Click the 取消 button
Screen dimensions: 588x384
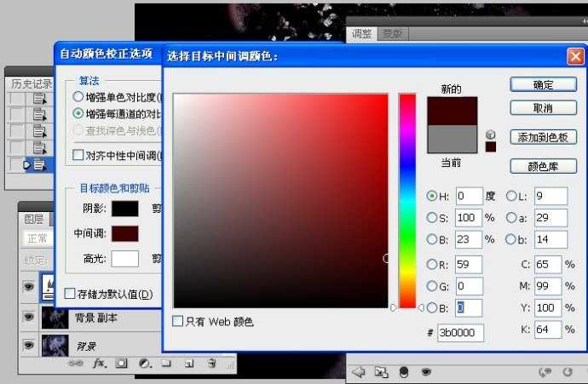(x=544, y=108)
